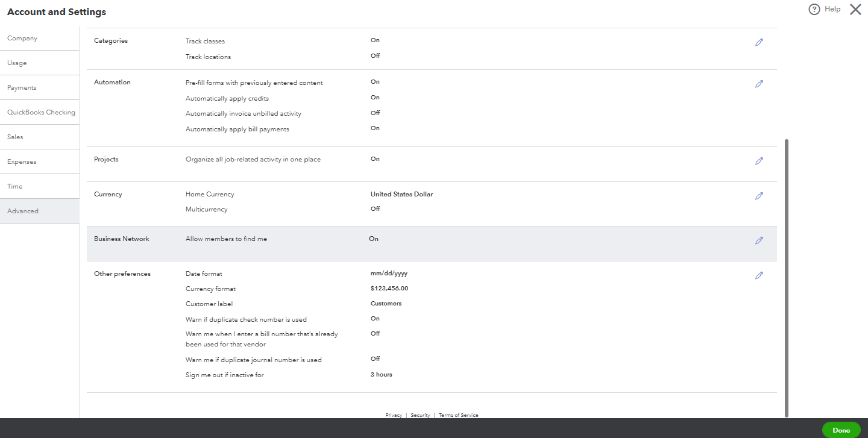This screenshot has height=438, width=868.
Task: Open the Usage settings tab
Action: [x=17, y=62]
